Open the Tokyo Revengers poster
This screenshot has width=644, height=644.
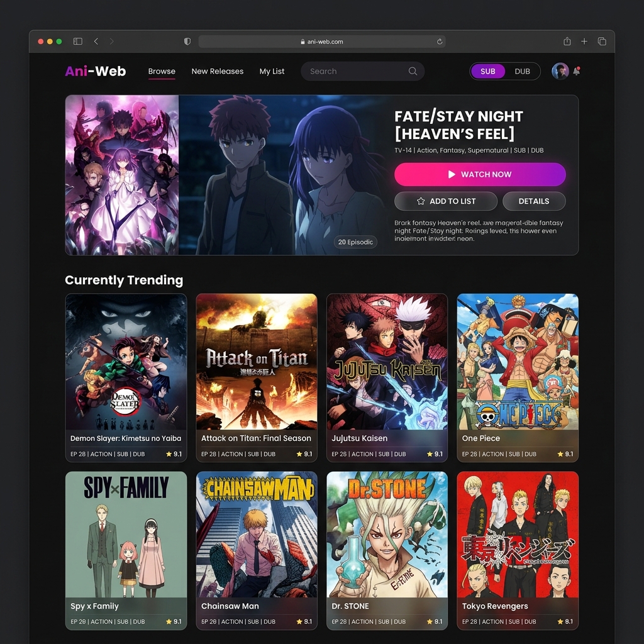518,534
